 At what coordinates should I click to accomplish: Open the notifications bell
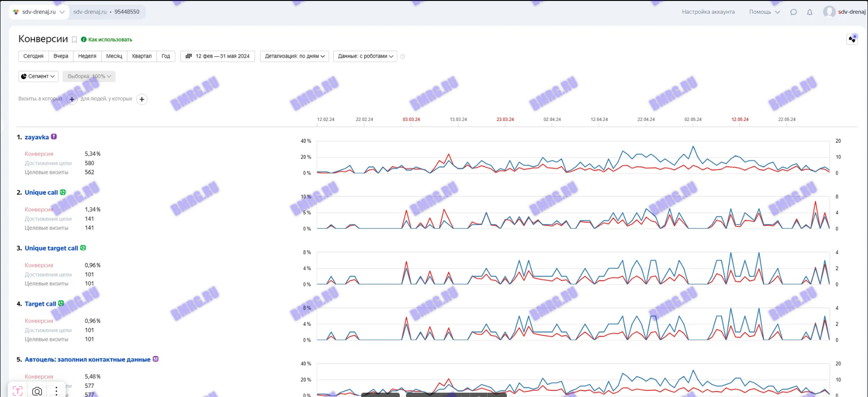[810, 12]
